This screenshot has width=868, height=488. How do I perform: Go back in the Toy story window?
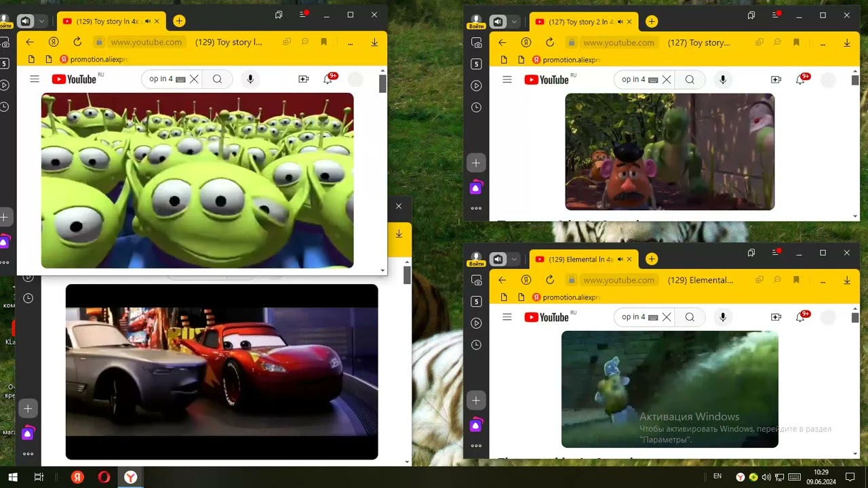(29, 42)
